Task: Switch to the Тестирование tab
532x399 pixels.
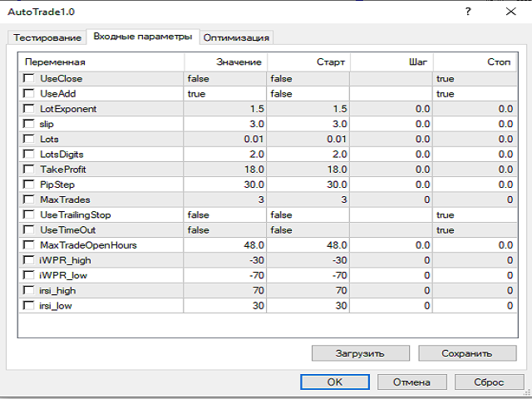Action: [47, 37]
